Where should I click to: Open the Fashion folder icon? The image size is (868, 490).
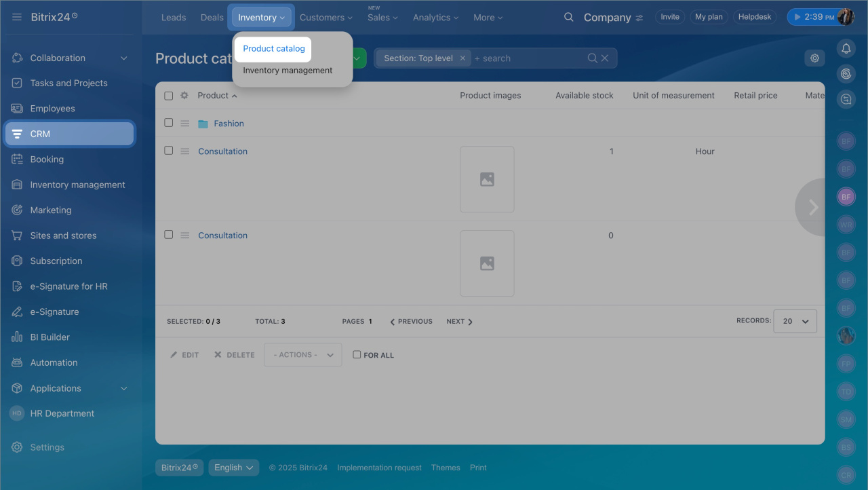(203, 124)
